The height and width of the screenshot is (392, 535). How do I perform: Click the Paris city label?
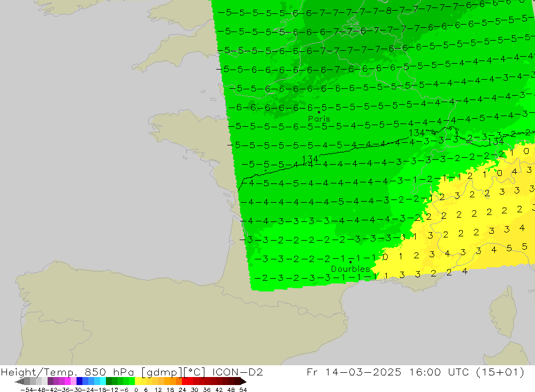tap(319, 119)
